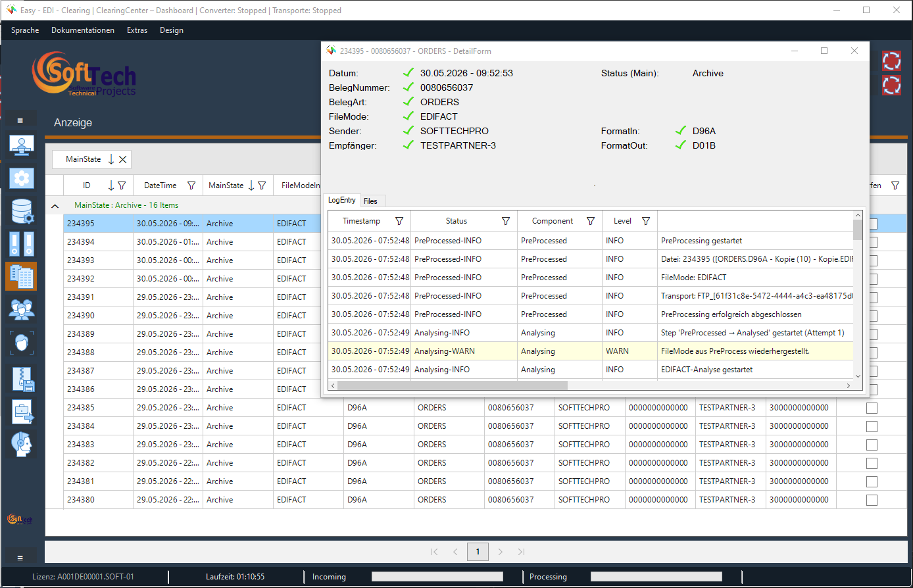Select page 1 in pager

pos(478,552)
